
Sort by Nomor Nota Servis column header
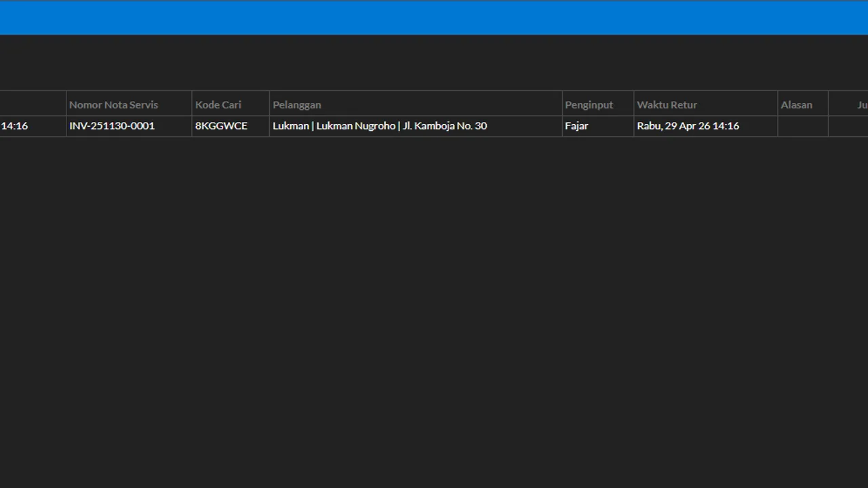tap(129, 104)
